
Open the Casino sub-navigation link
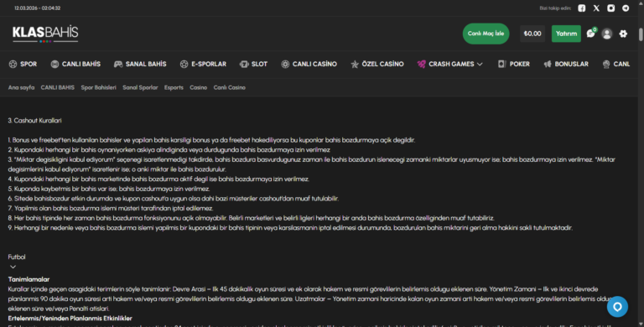click(x=199, y=87)
